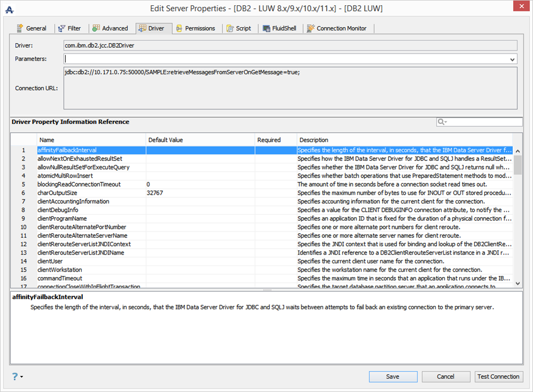Image resolution: width=533 pixels, height=392 pixels.
Task: Click the property table scroll down arrow
Action: pyautogui.click(x=517, y=283)
